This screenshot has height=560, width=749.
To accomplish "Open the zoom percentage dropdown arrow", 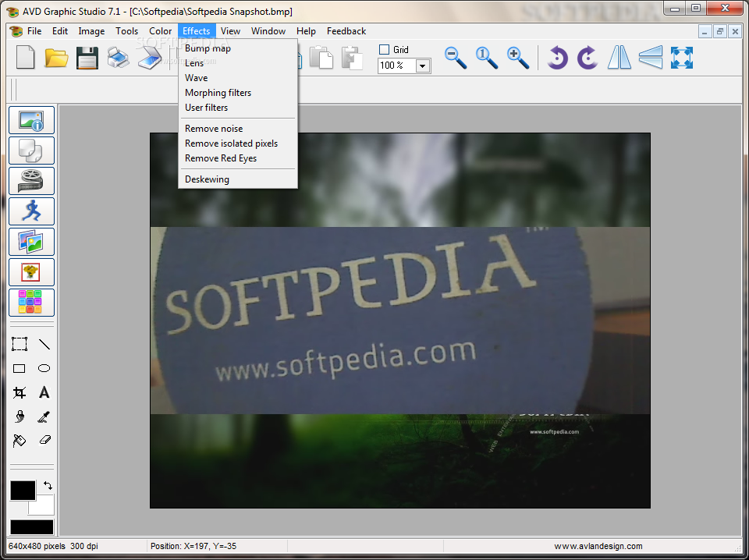I will coord(422,66).
